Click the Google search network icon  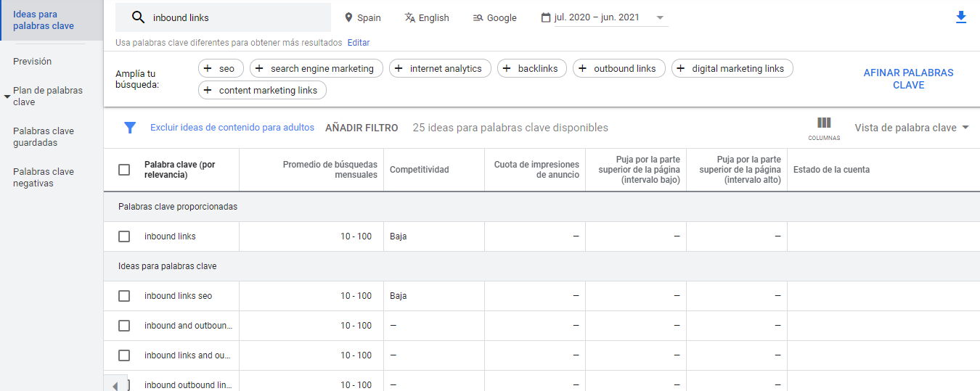pos(477,17)
